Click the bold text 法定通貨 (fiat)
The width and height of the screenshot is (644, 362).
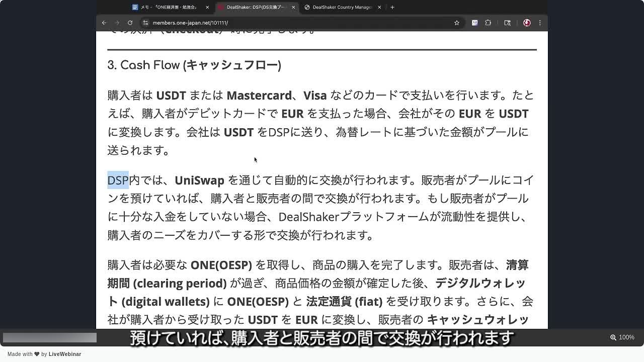click(x=344, y=302)
